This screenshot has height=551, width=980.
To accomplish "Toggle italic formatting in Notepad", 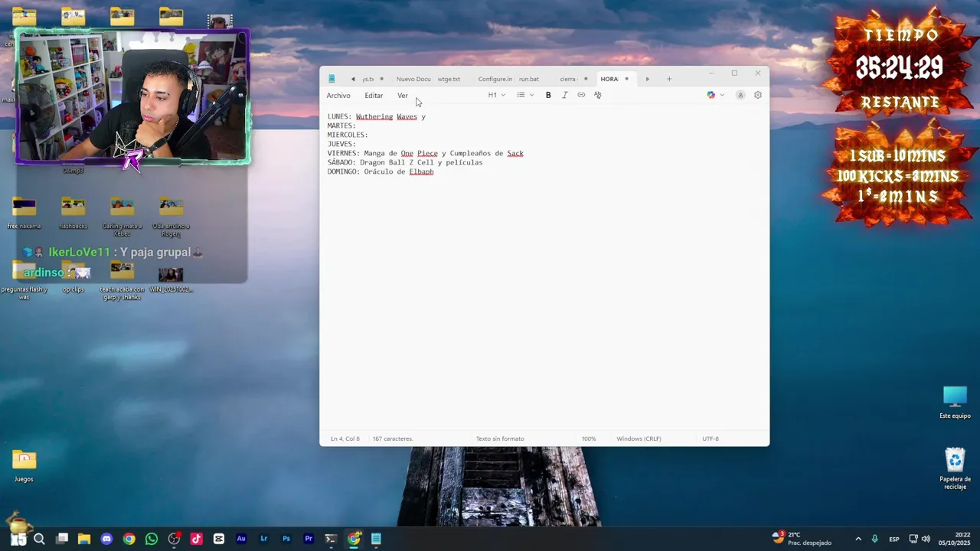I will 564,95.
